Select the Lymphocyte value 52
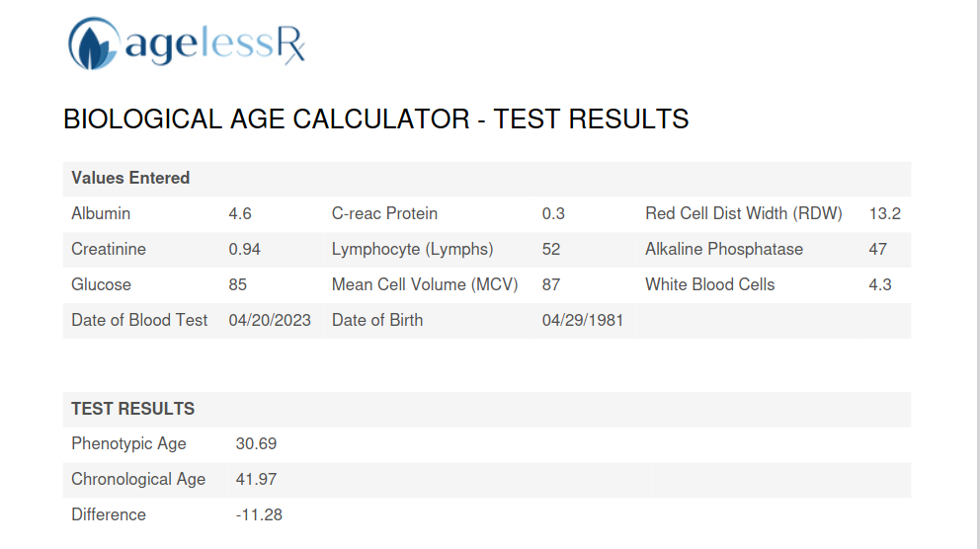Image resolution: width=980 pixels, height=549 pixels. point(550,249)
